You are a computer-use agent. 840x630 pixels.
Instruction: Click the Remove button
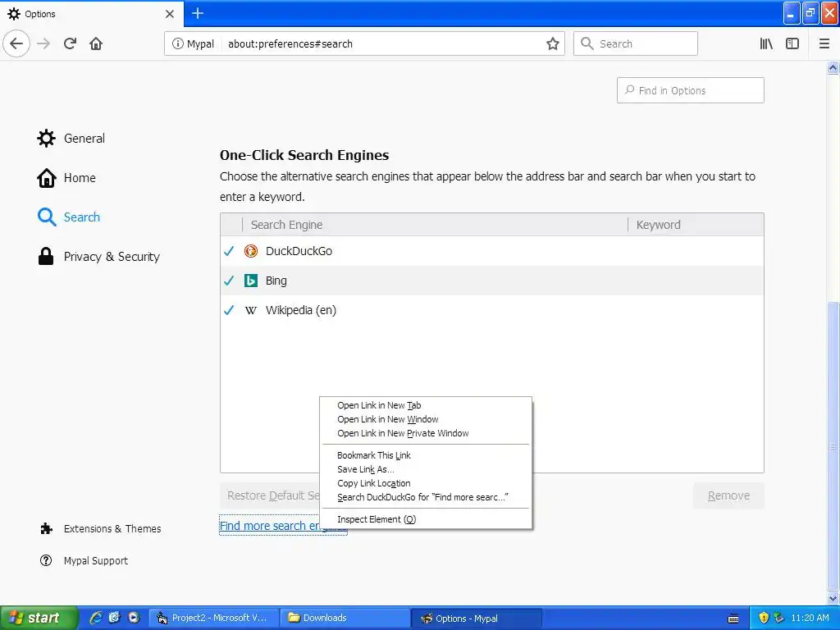pos(728,495)
